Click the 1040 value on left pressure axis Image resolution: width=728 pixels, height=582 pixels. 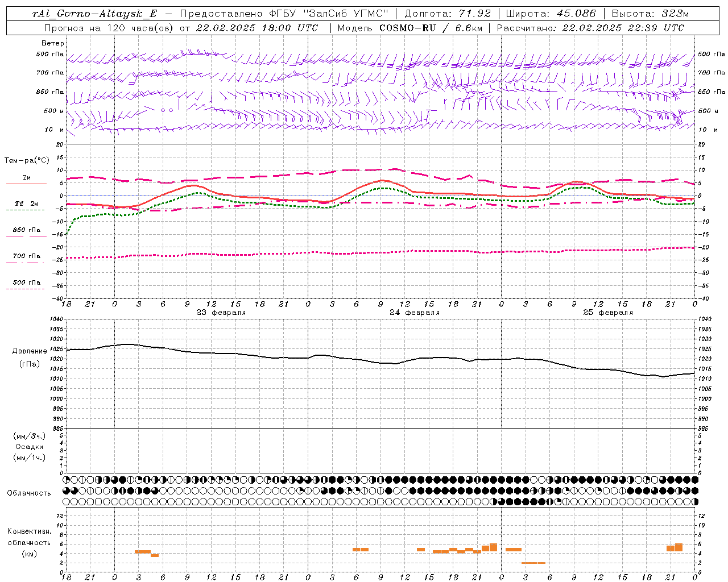[56, 319]
